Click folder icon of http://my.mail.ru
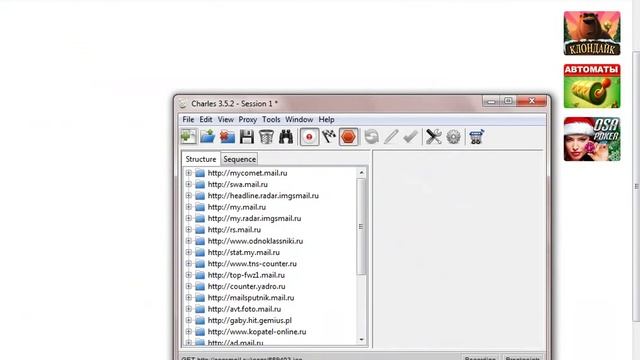This screenshot has height=360, width=640. click(x=200, y=207)
